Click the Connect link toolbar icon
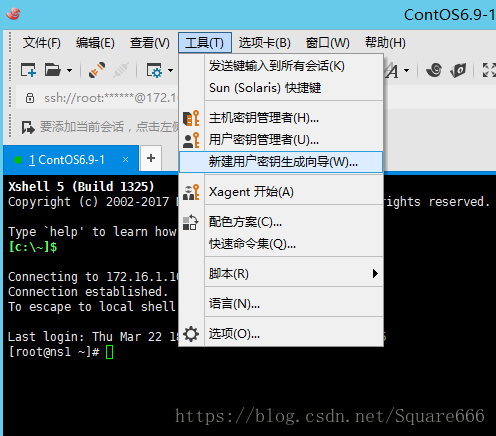Viewport: 496px width, 436px height. click(97, 70)
